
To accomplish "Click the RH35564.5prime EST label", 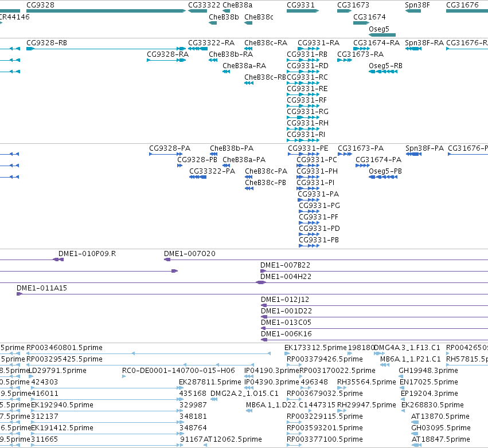I will point(366,382).
